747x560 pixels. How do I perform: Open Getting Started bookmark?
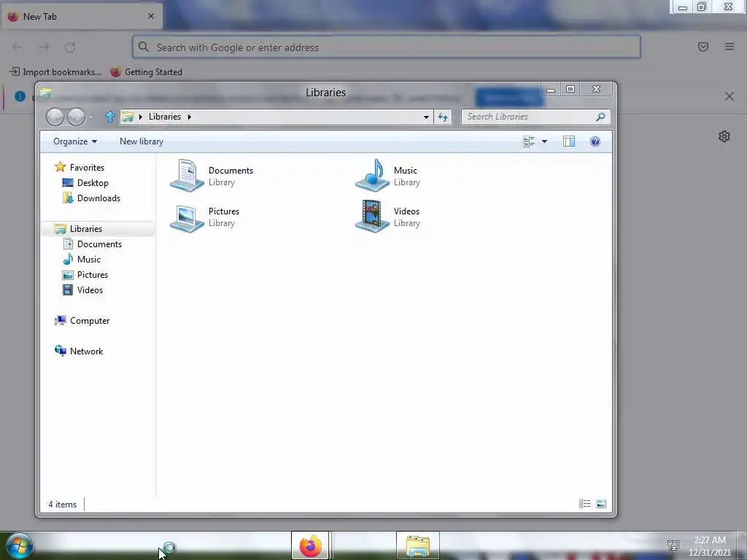tap(146, 72)
